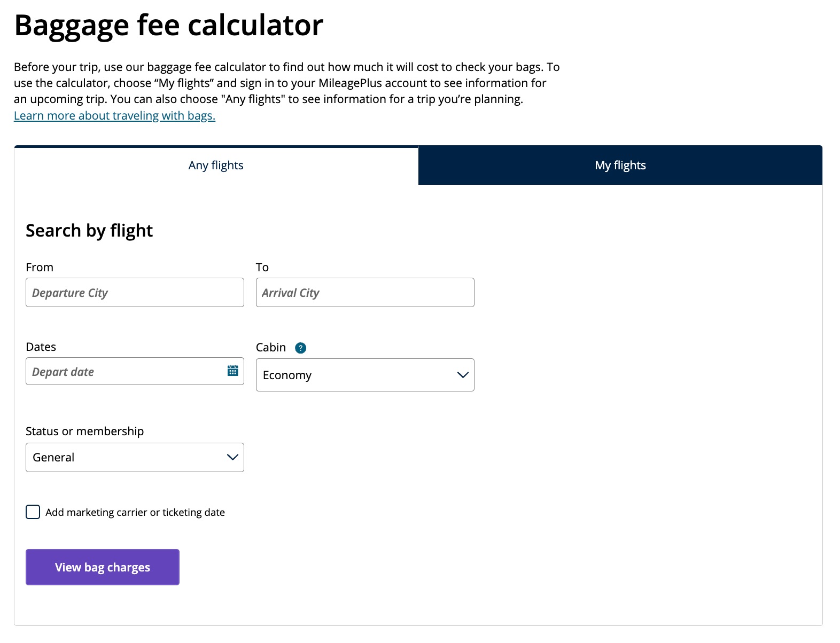Click the chevron on the Status selector

tap(231, 457)
